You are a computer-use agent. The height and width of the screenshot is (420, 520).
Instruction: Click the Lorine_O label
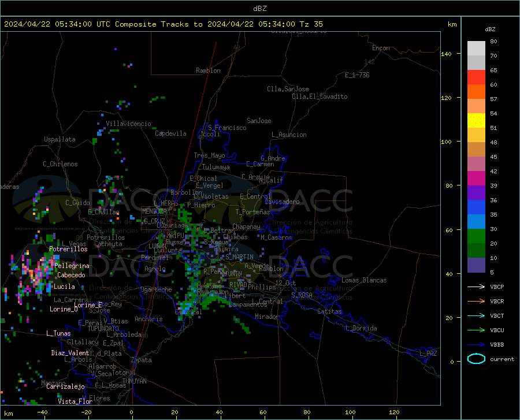(64, 309)
